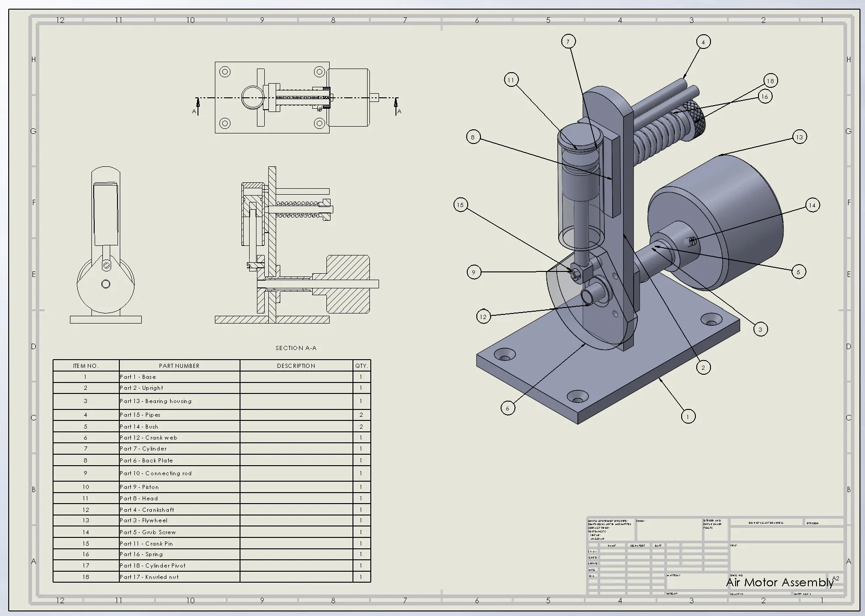Click balloon 13 above the flywheel

click(799, 137)
